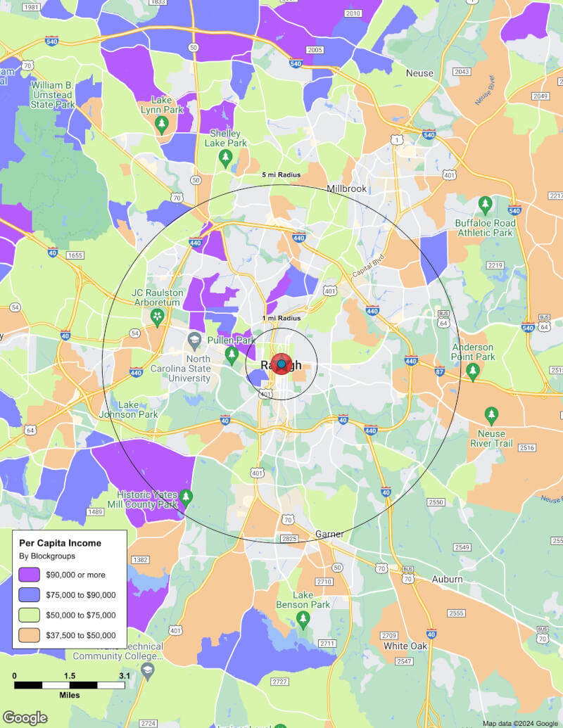Select the Lake Benson Park tree marker
Screen dimensions: 563x728
[303, 620]
